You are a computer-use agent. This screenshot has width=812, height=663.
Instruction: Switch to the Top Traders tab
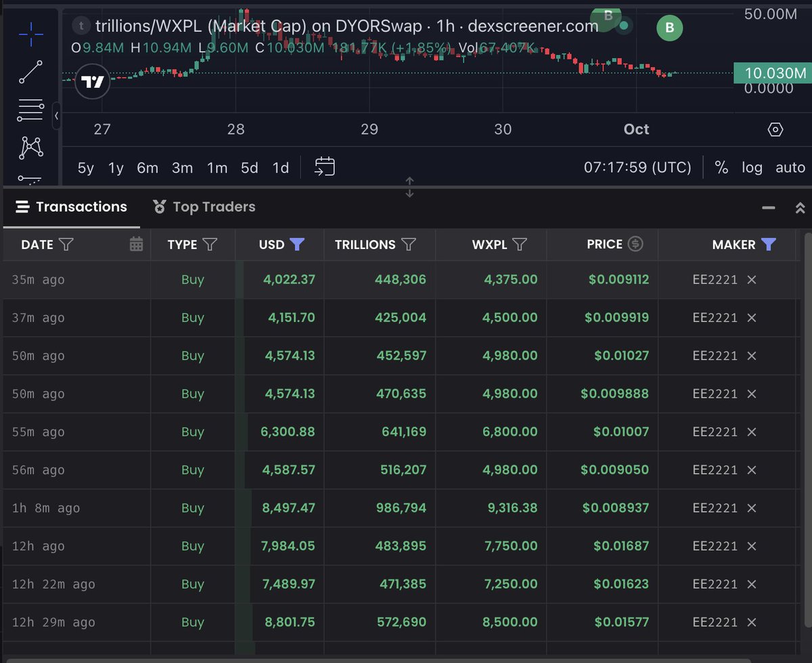click(204, 207)
